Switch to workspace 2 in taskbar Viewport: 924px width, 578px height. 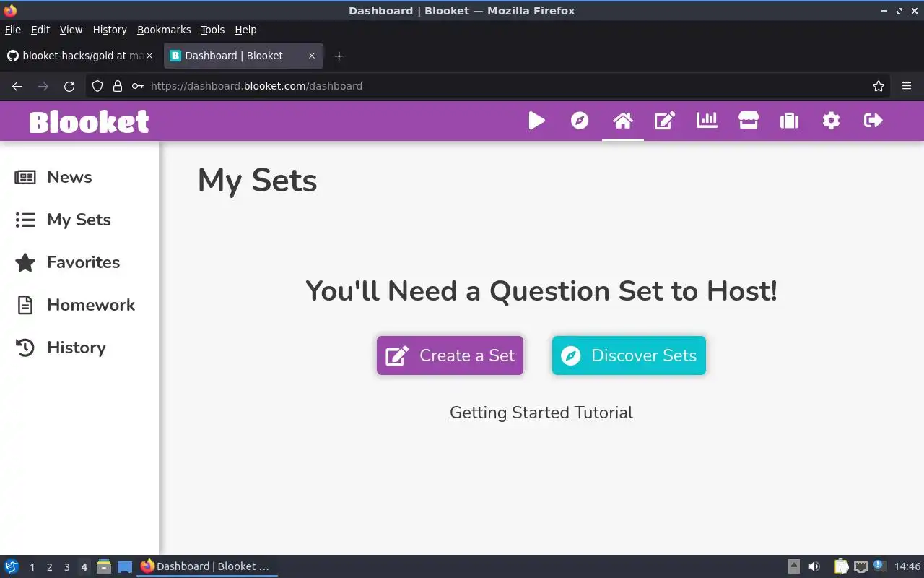49,567
